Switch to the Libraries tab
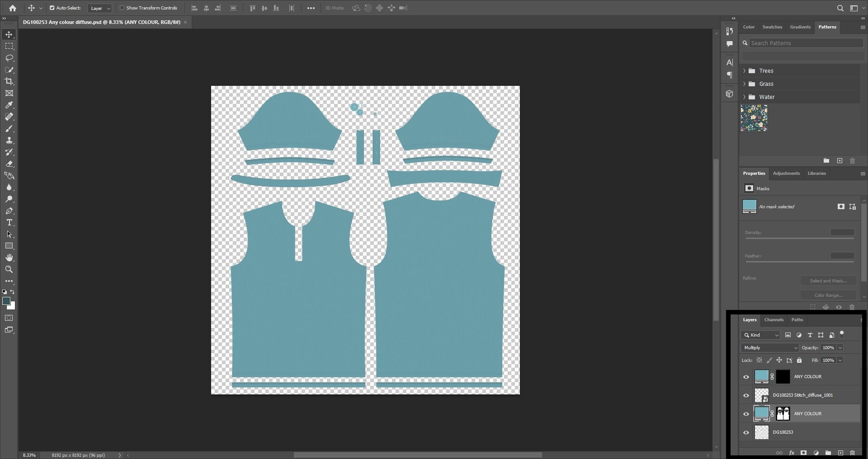This screenshot has width=868, height=459. [816, 173]
